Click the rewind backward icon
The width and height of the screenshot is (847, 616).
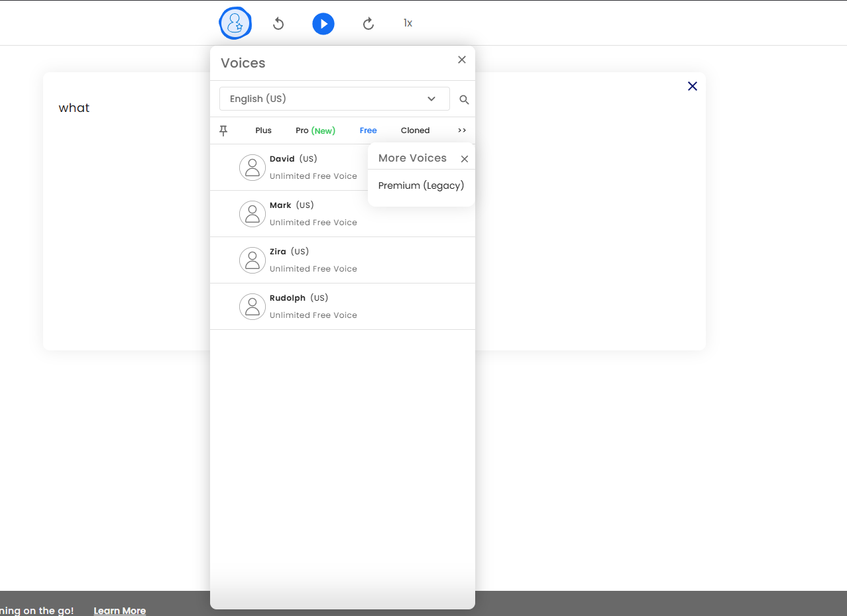(x=278, y=24)
